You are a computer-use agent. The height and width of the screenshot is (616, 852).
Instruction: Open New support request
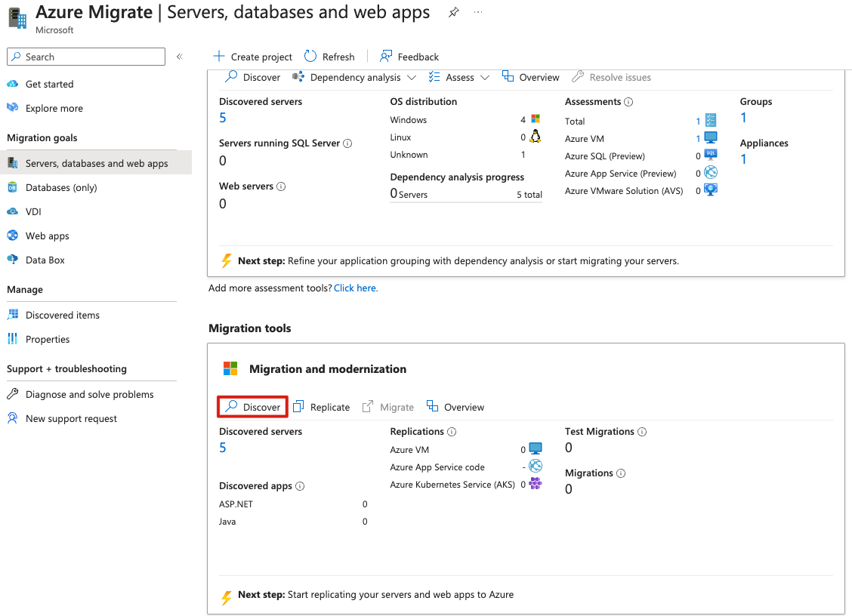(71, 418)
